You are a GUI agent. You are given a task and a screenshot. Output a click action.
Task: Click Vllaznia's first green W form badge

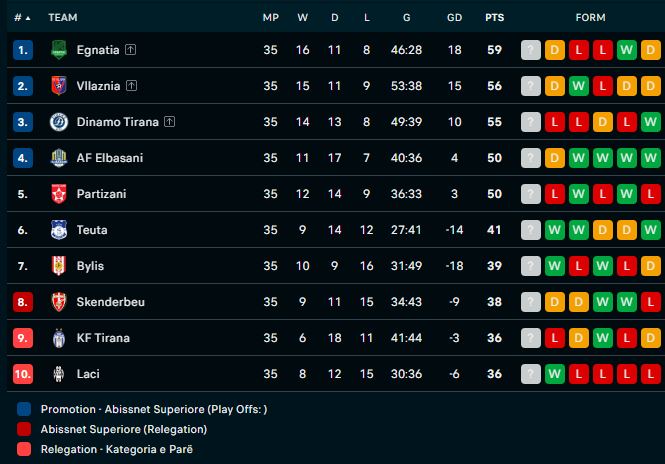pyautogui.click(x=578, y=86)
